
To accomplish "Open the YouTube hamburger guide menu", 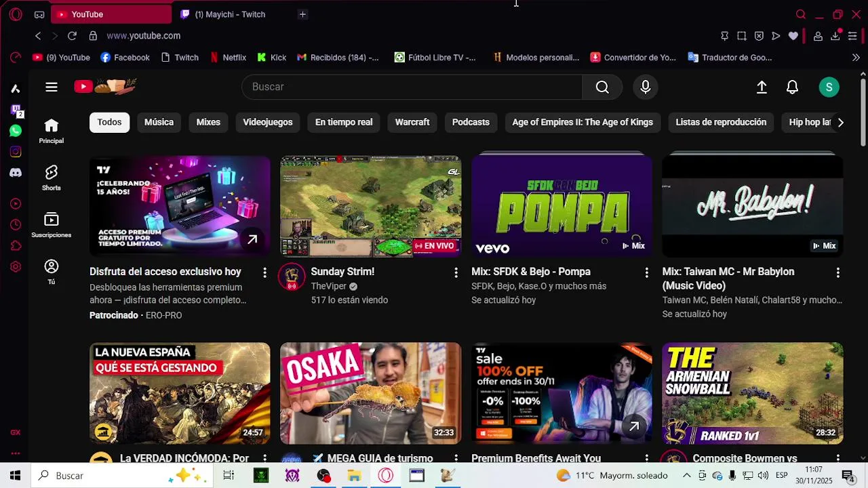I will point(52,87).
